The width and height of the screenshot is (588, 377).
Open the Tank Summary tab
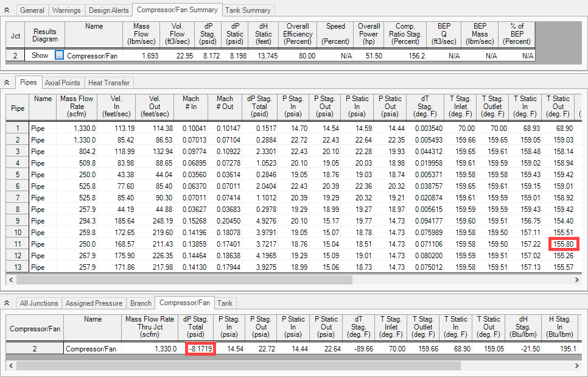[248, 10]
